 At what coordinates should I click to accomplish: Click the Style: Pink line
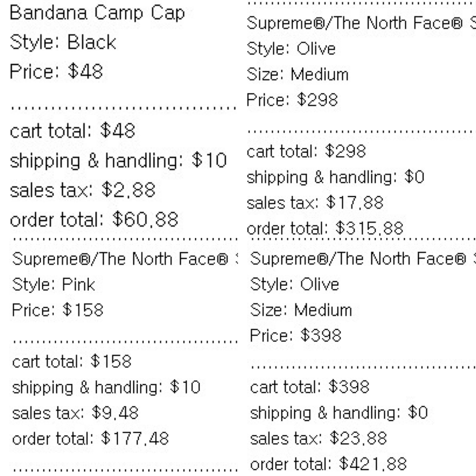(53, 285)
